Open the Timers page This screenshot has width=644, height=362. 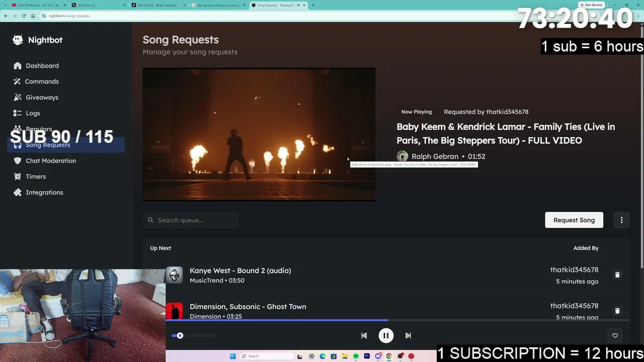(36, 176)
